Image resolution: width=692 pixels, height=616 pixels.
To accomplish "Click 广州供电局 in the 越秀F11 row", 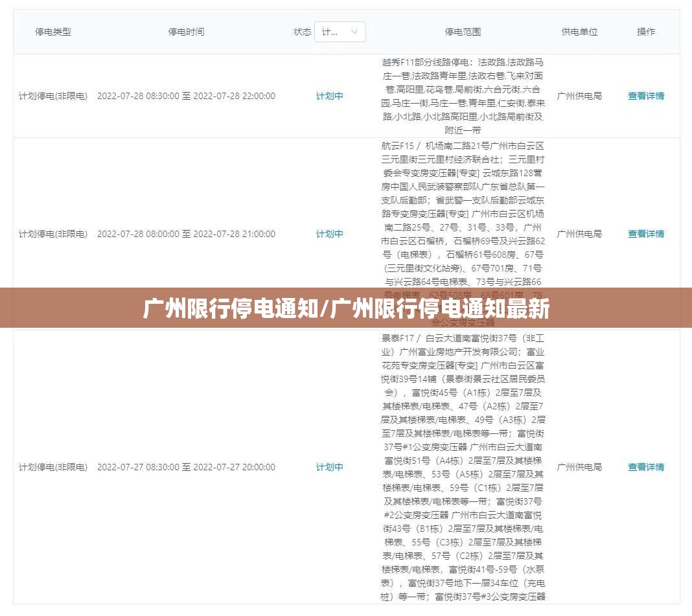I will point(579,96).
